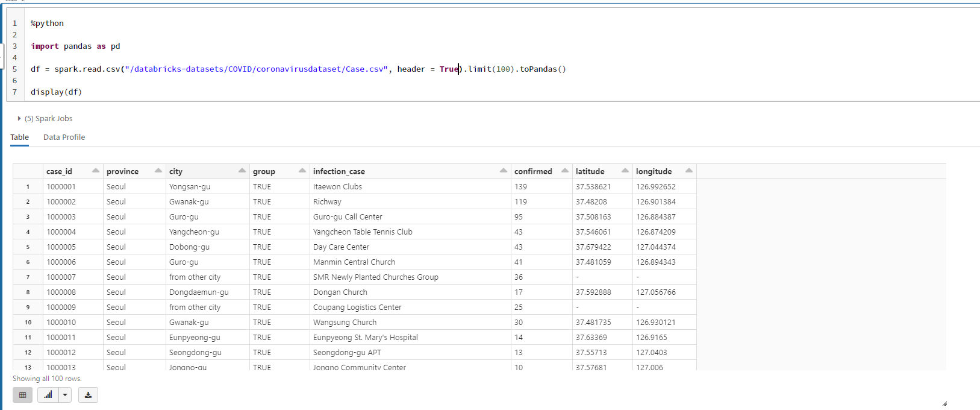The image size is (980, 410).
Task: Click the bar chart visualization icon
Action: coord(48,395)
